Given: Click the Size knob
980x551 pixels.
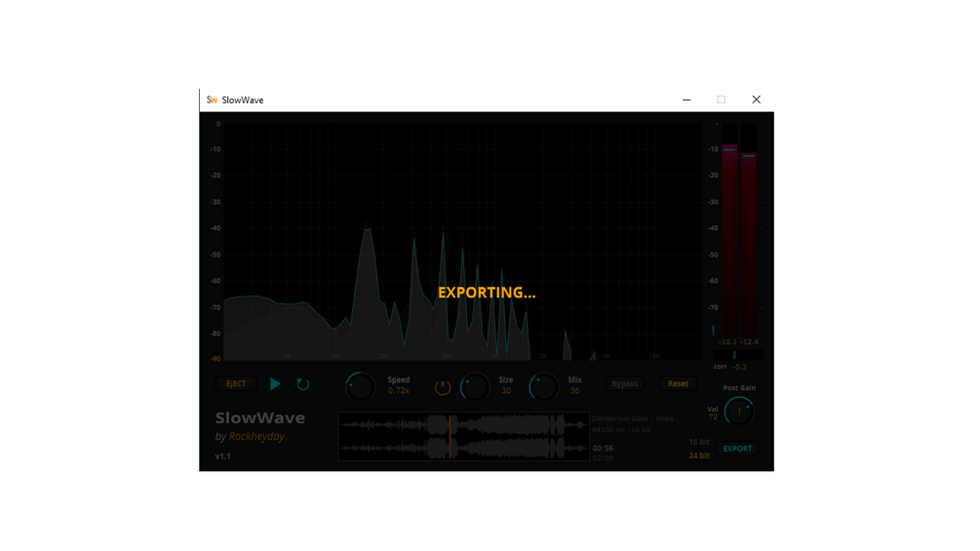Looking at the screenshot, I should click(x=475, y=386).
